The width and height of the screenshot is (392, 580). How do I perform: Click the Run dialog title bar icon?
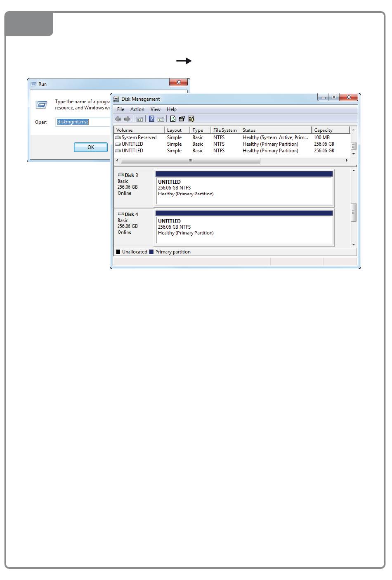pyautogui.click(x=34, y=84)
